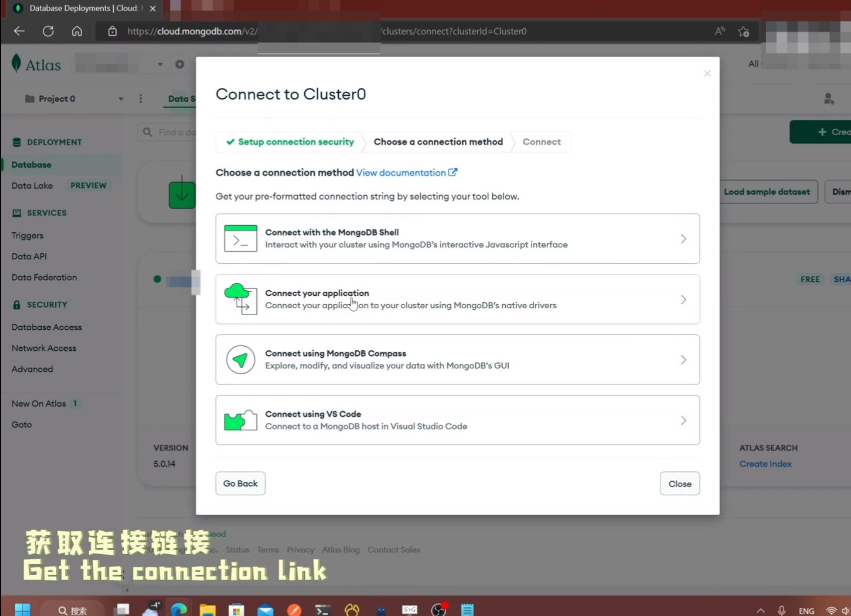Click the Close button in the dialog
This screenshot has height=616, width=851.
[x=680, y=484]
